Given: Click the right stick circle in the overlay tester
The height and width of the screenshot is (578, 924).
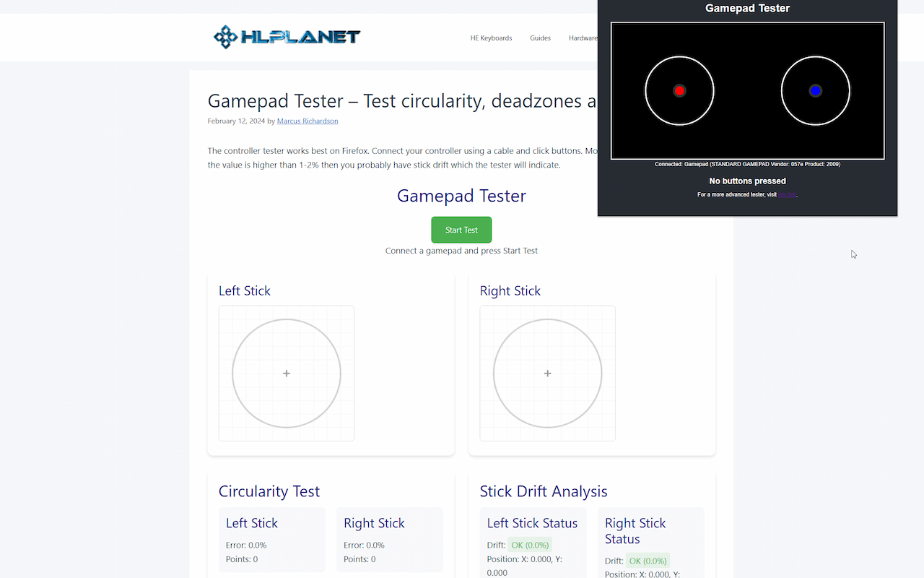Looking at the screenshot, I should click(x=816, y=91).
